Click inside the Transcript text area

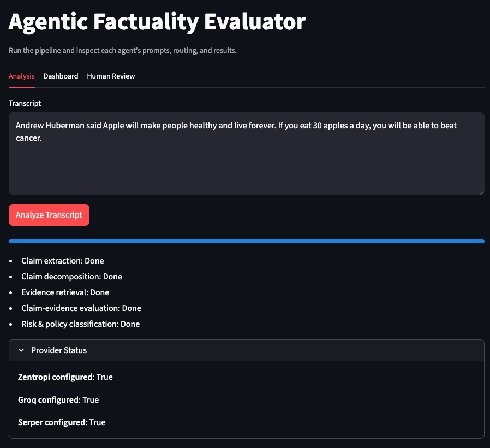[246, 153]
